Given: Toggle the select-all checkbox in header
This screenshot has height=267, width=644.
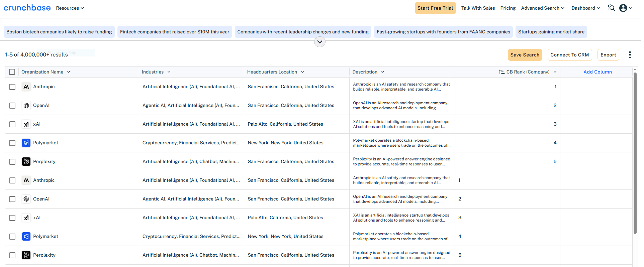Looking at the screenshot, I should click(12, 72).
